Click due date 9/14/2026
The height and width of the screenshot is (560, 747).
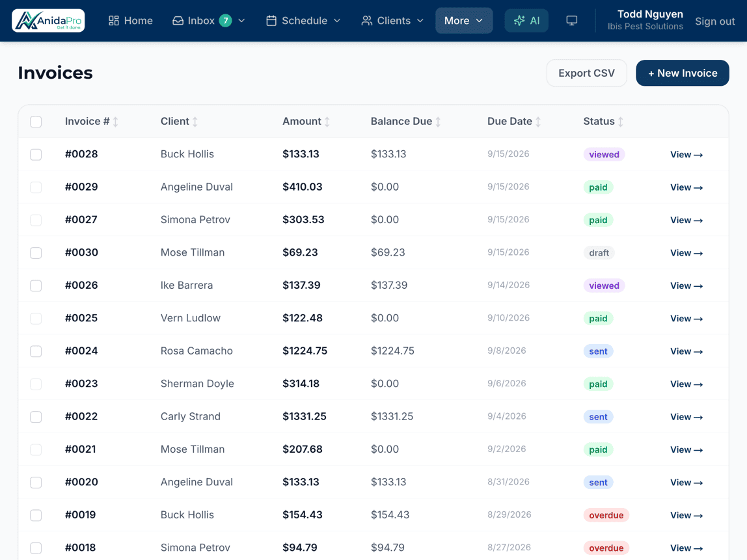coord(508,286)
